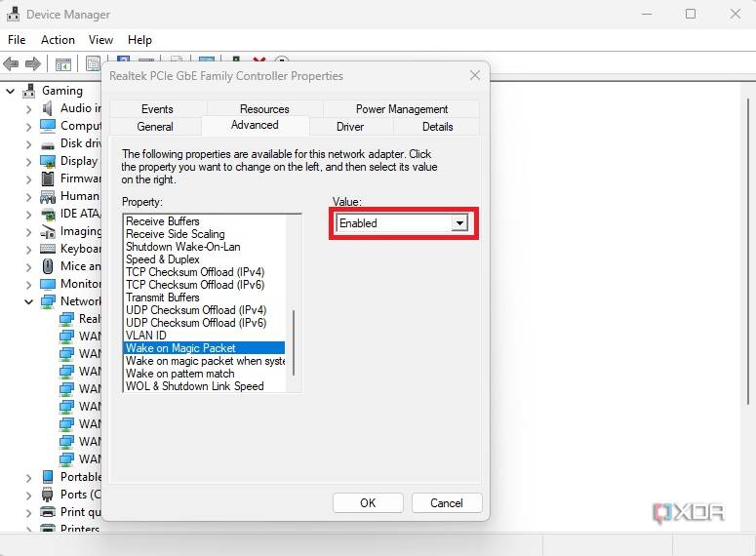
Task: Select the IDE ATA controllers icon
Action: (48, 214)
